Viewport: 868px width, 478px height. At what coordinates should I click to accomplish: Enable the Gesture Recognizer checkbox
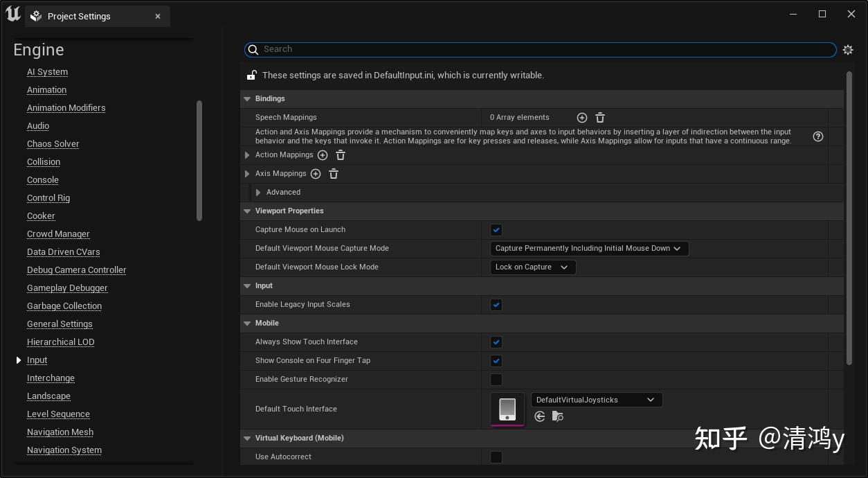point(496,380)
